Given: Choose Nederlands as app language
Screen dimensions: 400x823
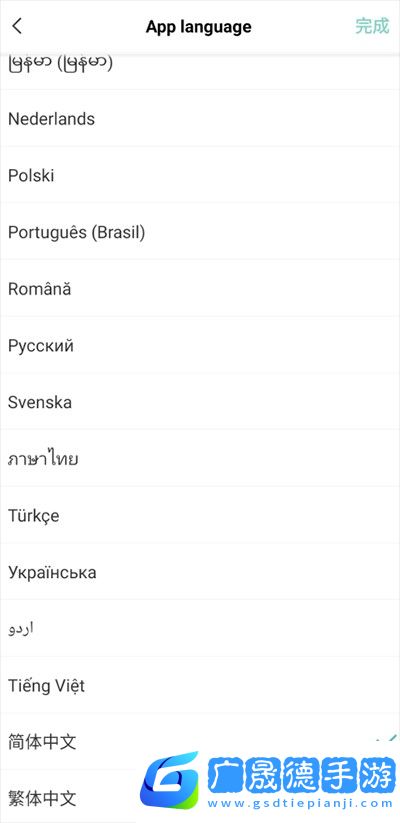Looking at the screenshot, I should [200, 118].
